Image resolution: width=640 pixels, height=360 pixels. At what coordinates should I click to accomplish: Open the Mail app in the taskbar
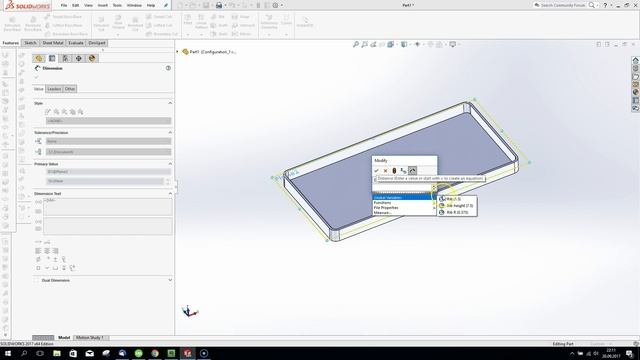90,353
